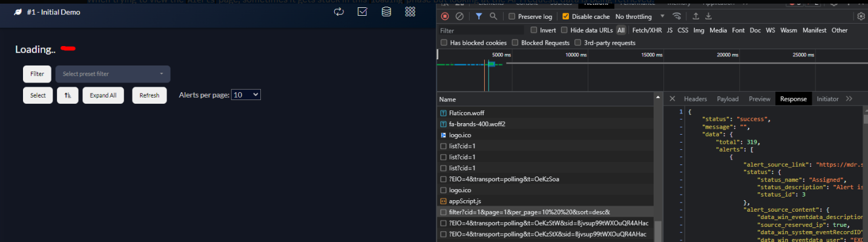The width and height of the screenshot is (868, 242).
Task: Open the Headers tab
Action: 695,99
